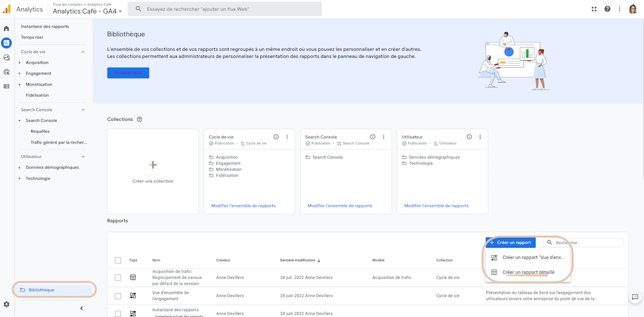Click the Analytics logo
Image resolution: width=644 pixels, height=317 pixels.
(x=6, y=9)
